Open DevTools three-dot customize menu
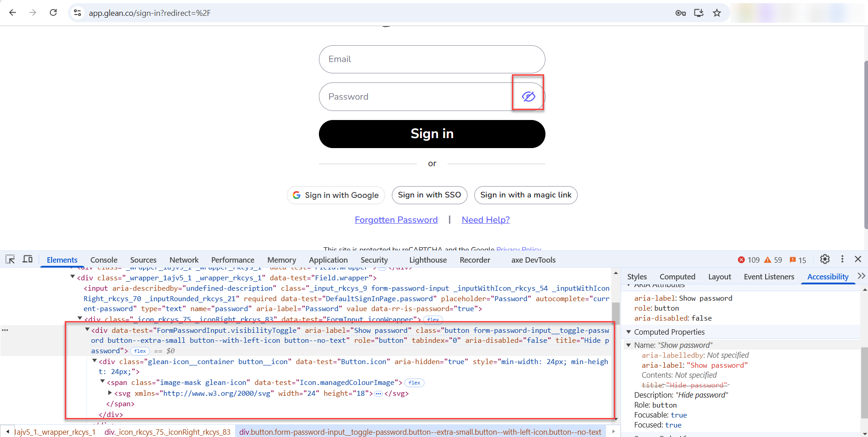 [842, 259]
